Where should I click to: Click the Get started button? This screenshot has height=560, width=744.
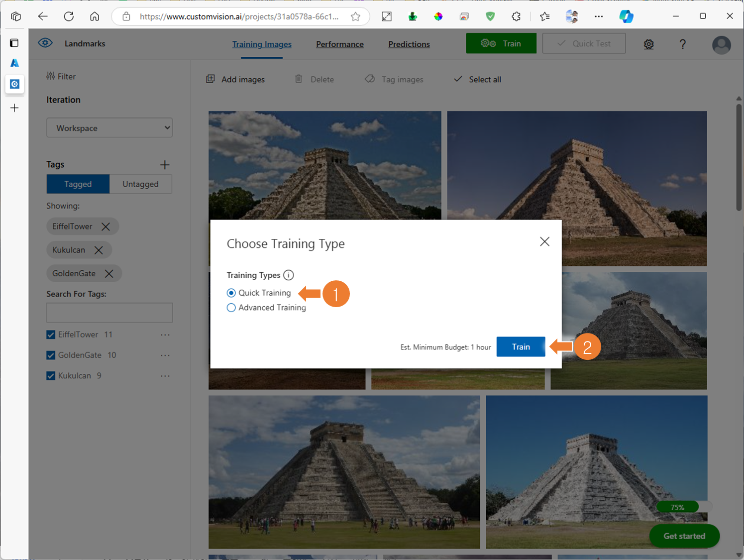(684, 536)
